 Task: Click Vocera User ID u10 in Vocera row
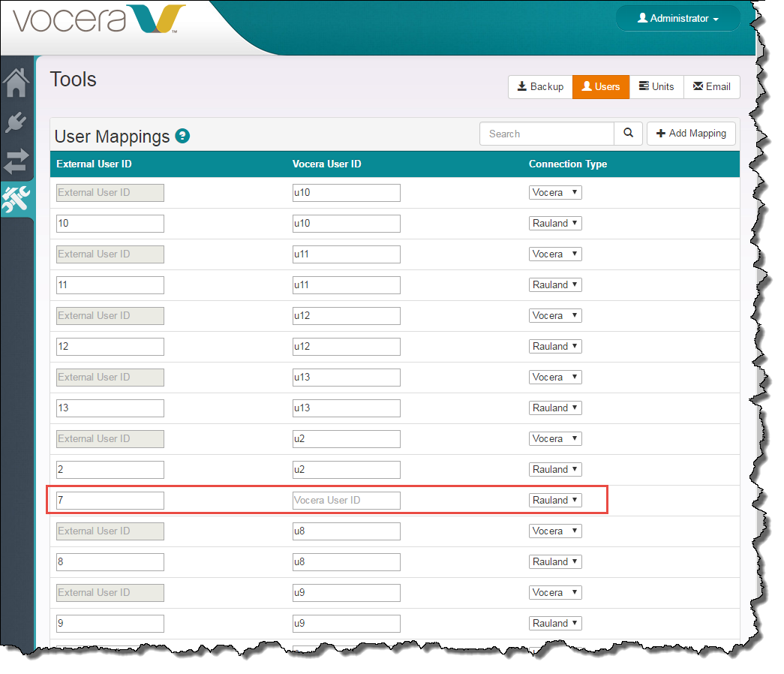pyautogui.click(x=346, y=193)
